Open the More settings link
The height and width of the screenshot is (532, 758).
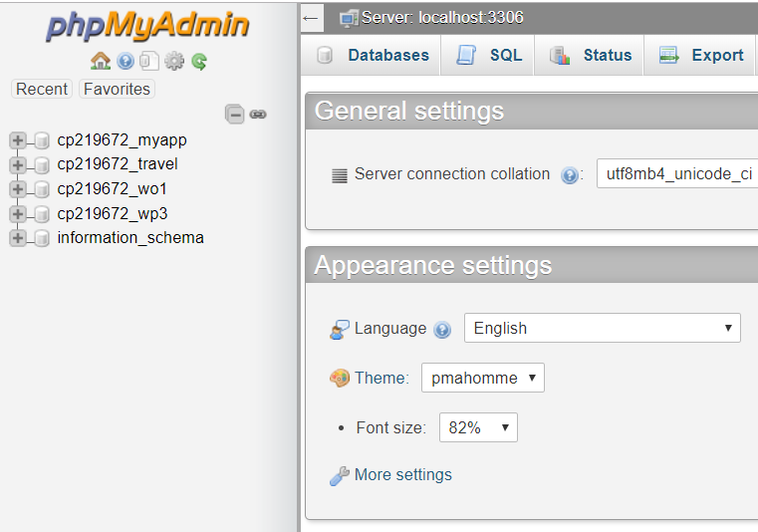(x=403, y=474)
